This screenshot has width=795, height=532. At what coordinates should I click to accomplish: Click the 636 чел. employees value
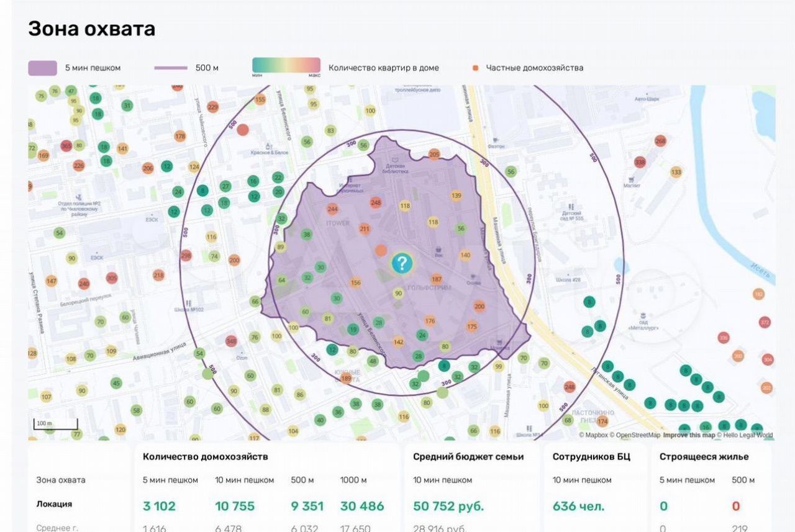578,506
